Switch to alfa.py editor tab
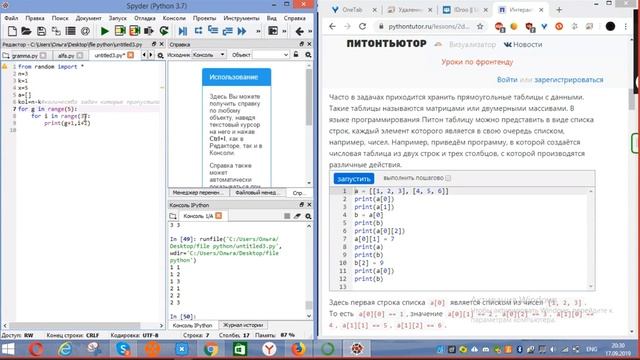The image size is (640, 360). click(66, 55)
